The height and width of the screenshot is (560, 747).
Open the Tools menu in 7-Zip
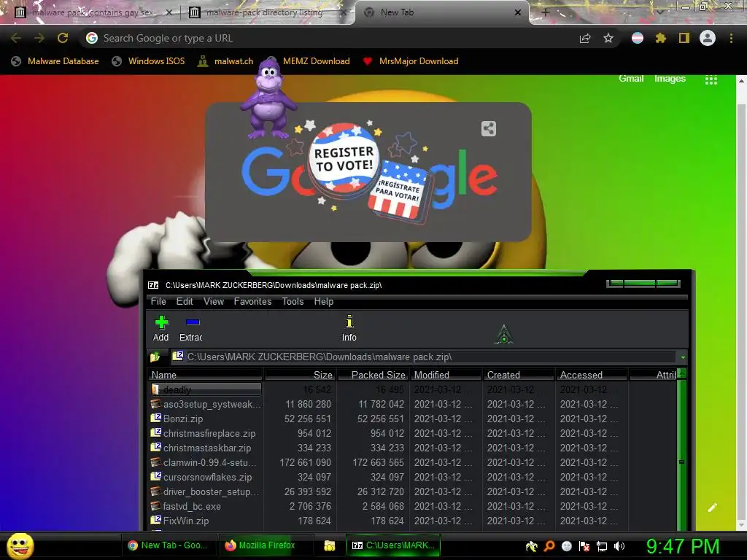(293, 301)
